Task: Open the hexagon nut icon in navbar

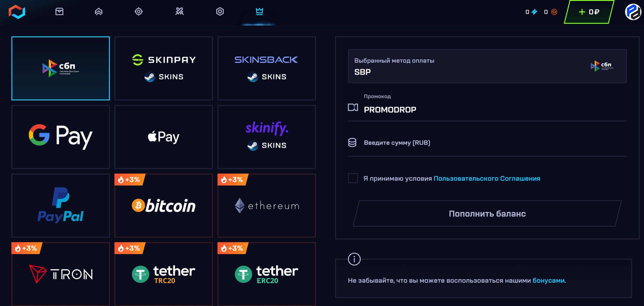Action: point(220,11)
